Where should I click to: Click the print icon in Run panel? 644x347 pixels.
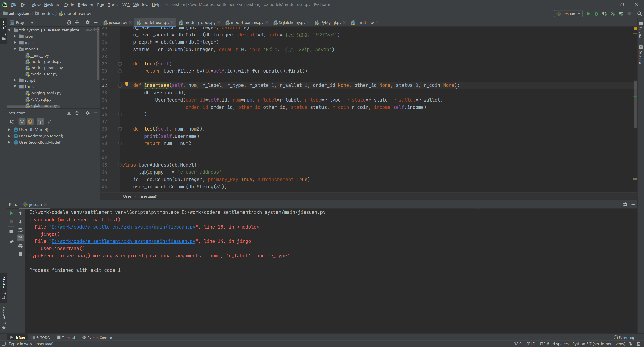(x=20, y=246)
